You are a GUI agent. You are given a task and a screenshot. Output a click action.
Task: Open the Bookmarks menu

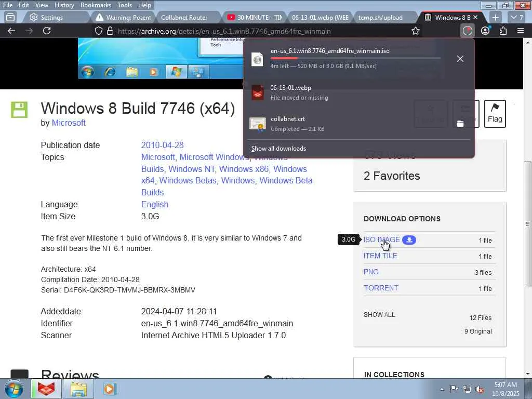(x=96, y=5)
